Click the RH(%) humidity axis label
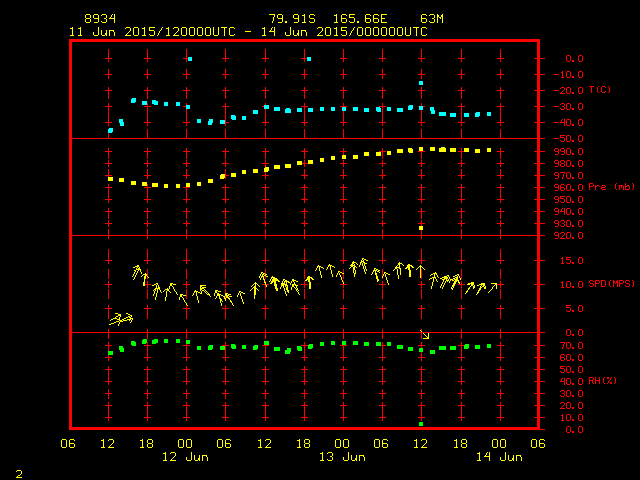Image resolution: width=640 pixels, height=480 pixels. tap(602, 381)
